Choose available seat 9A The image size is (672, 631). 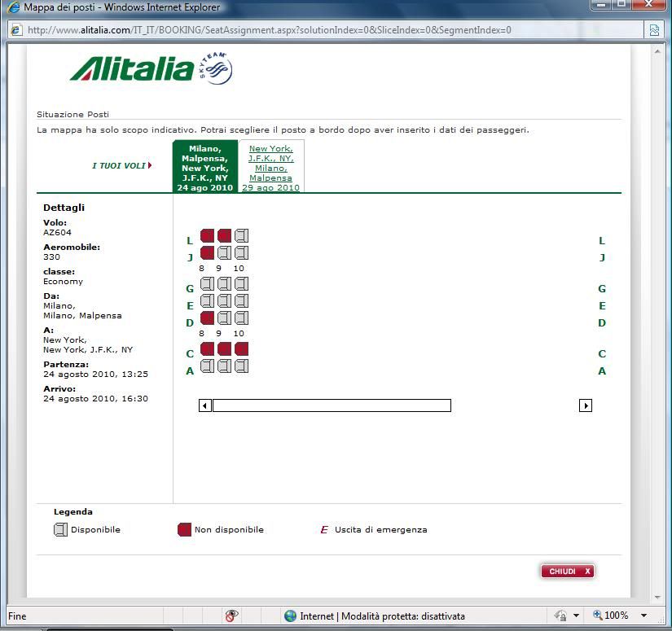(225, 366)
